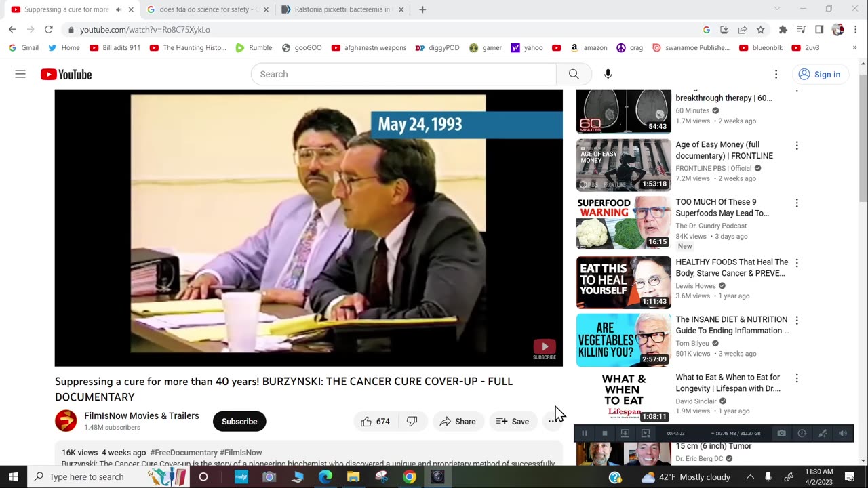Open the tab search chevron dropdown

point(777,9)
